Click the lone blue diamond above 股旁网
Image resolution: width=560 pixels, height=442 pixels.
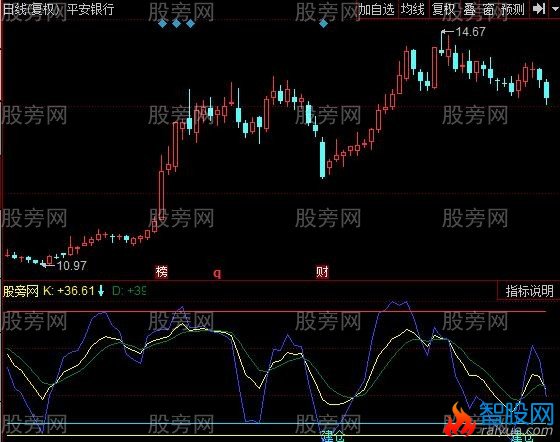pyautogui.click(x=324, y=24)
